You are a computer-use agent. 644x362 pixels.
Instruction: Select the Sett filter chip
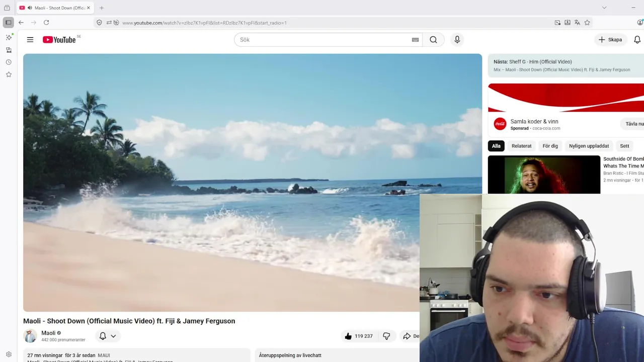[x=624, y=146]
